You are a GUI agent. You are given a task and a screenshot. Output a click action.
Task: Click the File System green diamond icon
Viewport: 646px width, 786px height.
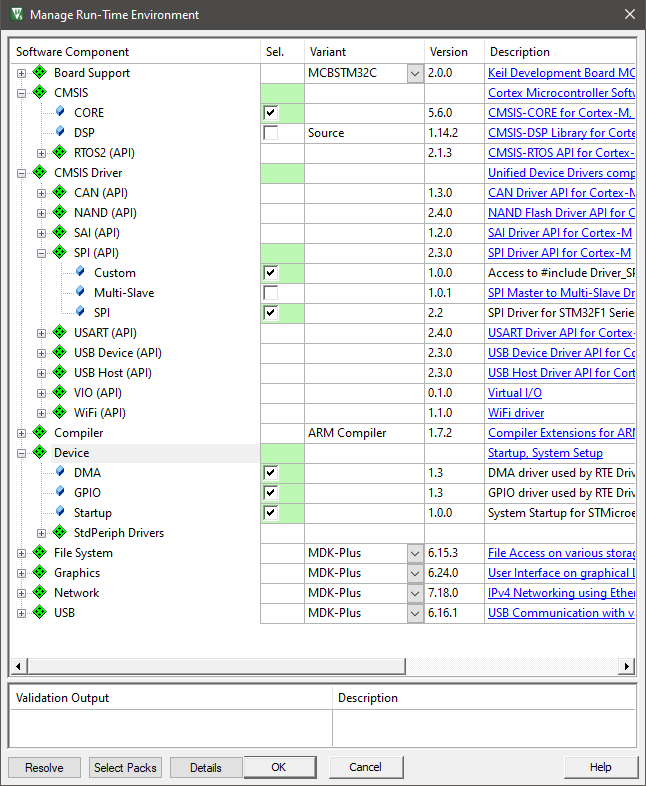point(40,552)
